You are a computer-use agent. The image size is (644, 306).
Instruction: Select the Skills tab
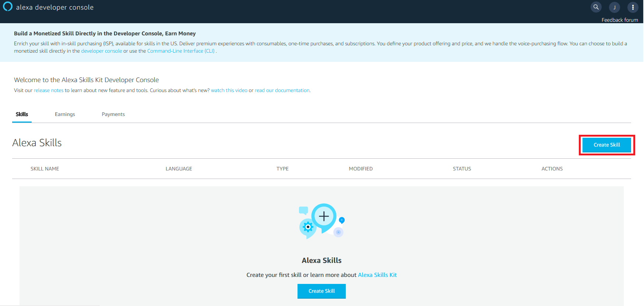(x=22, y=114)
